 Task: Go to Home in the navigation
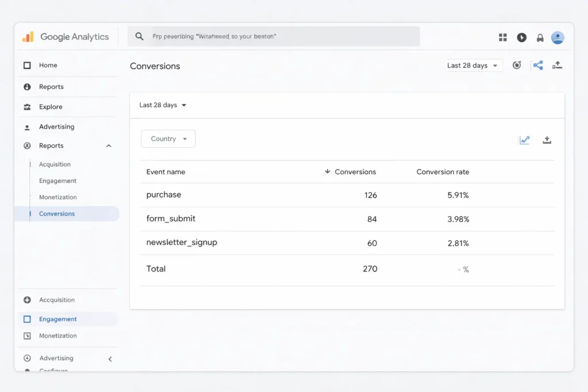[x=48, y=65]
